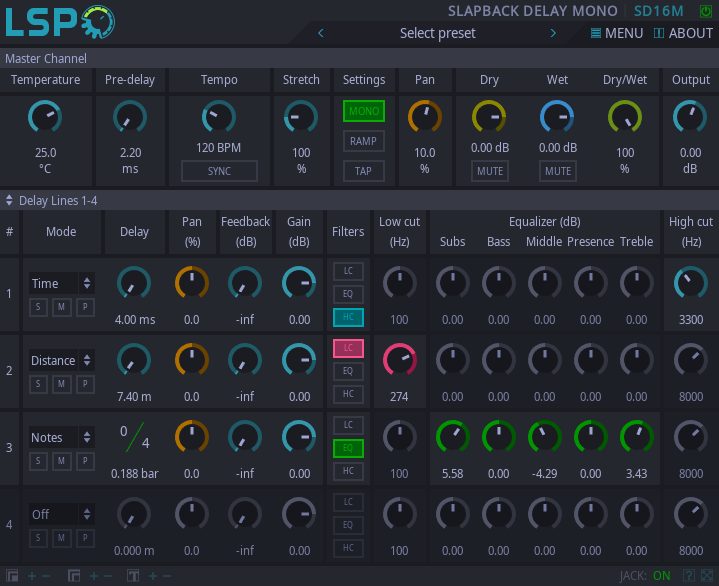The width and height of the screenshot is (719, 586).
Task: Click the help question mark icon
Action: pos(688,576)
